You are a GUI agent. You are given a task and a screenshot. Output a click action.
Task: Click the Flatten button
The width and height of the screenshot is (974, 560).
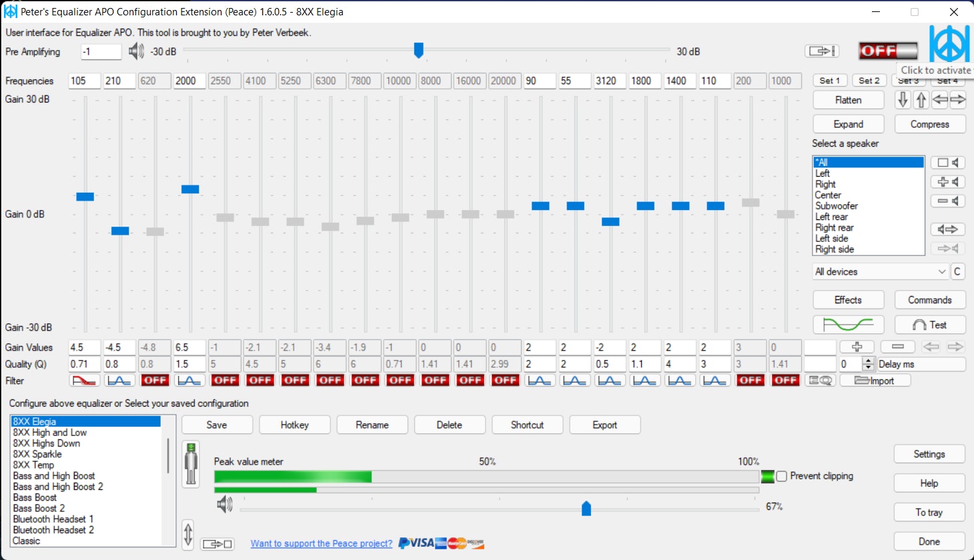click(x=848, y=100)
